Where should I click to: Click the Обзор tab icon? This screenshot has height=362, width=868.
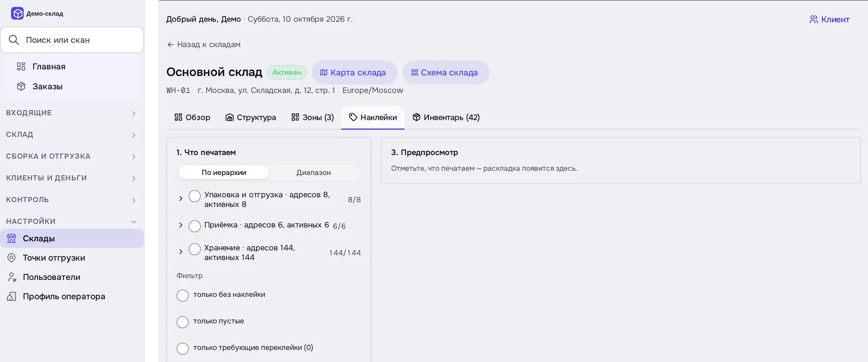[178, 117]
